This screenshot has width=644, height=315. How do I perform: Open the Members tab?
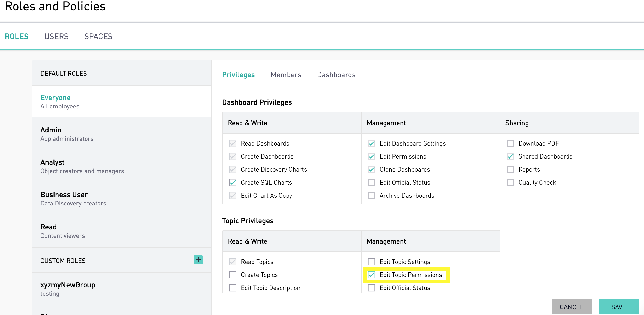pyautogui.click(x=286, y=75)
